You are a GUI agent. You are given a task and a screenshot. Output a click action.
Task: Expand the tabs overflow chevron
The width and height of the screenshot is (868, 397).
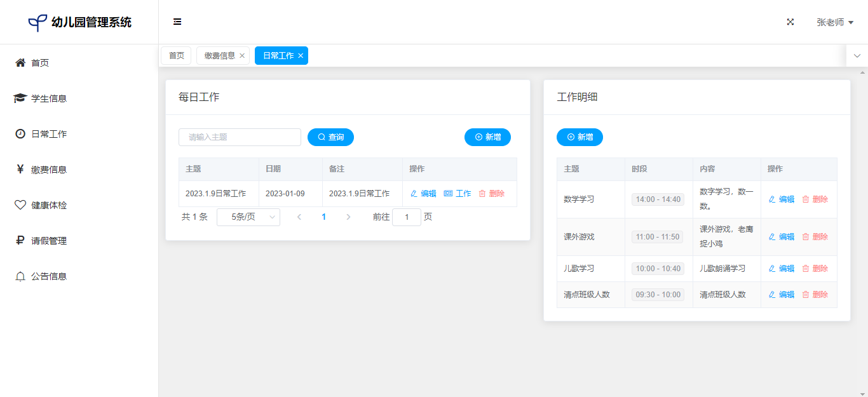(x=857, y=56)
